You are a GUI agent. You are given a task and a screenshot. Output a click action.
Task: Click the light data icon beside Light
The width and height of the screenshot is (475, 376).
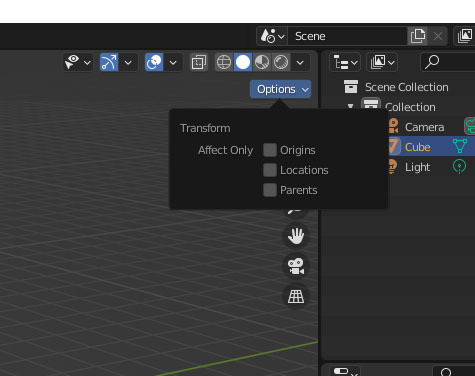tap(459, 166)
